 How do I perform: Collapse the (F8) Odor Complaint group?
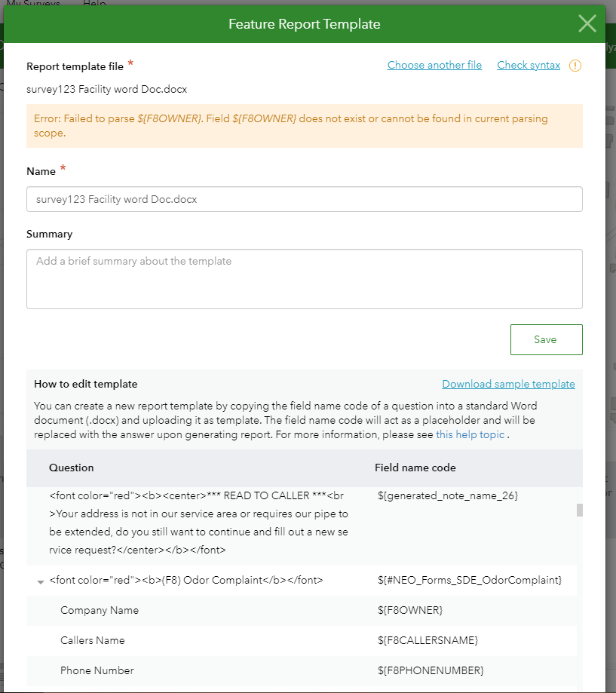[x=40, y=581]
